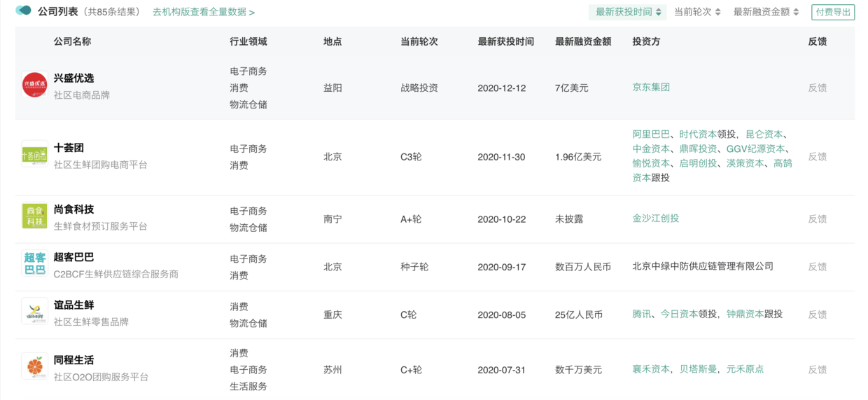Open investor GGV纪源资本
The image size is (868, 400).
[x=755, y=149]
